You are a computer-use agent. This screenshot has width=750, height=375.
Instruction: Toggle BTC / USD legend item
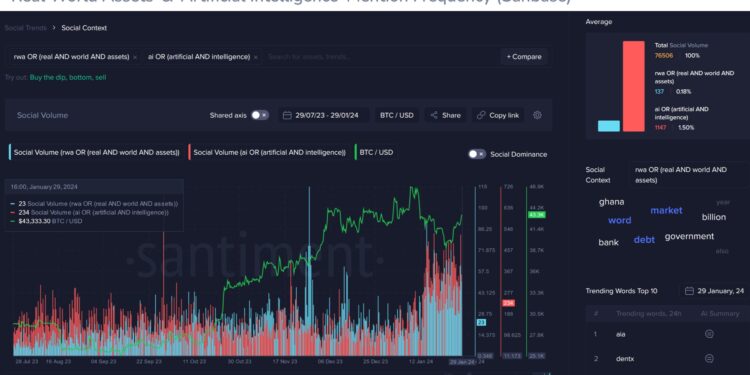tap(374, 152)
